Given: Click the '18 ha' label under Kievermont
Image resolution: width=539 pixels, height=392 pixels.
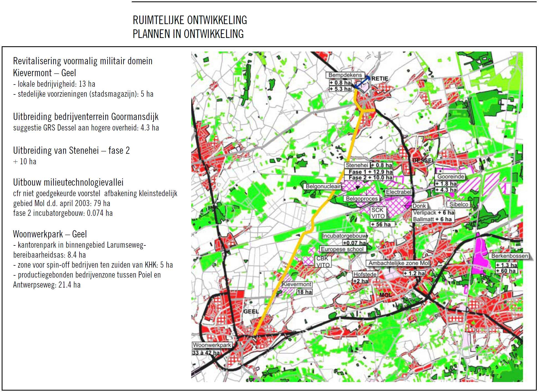Looking at the screenshot, I should click(x=304, y=292).
